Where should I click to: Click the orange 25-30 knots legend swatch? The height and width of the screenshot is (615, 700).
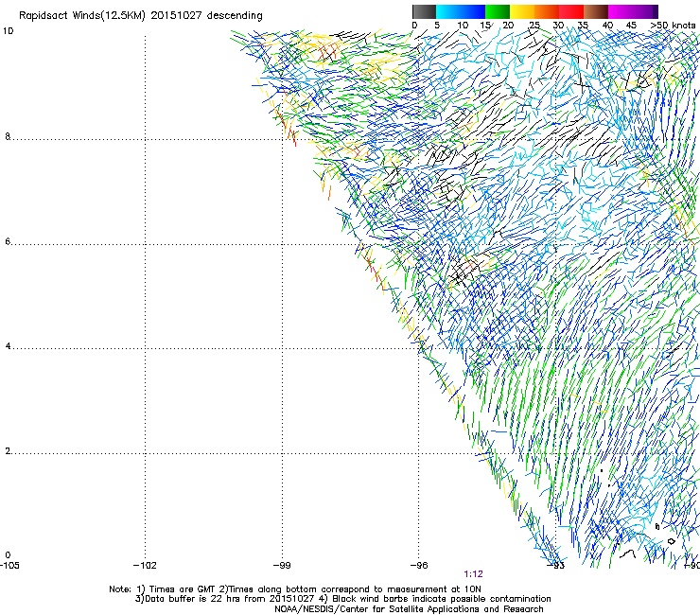click(547, 11)
